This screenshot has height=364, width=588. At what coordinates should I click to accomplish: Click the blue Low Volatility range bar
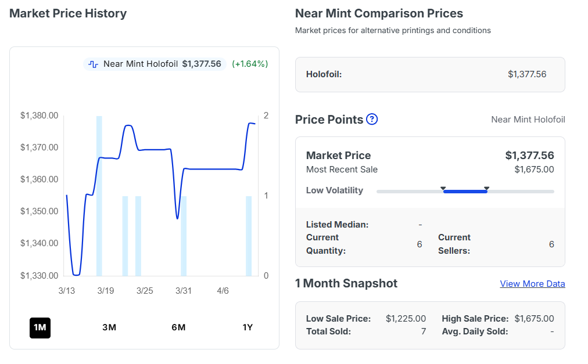465,192
